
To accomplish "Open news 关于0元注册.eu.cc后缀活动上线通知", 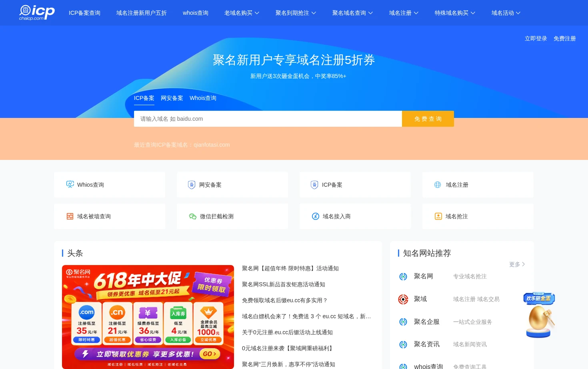I will 287,332.
